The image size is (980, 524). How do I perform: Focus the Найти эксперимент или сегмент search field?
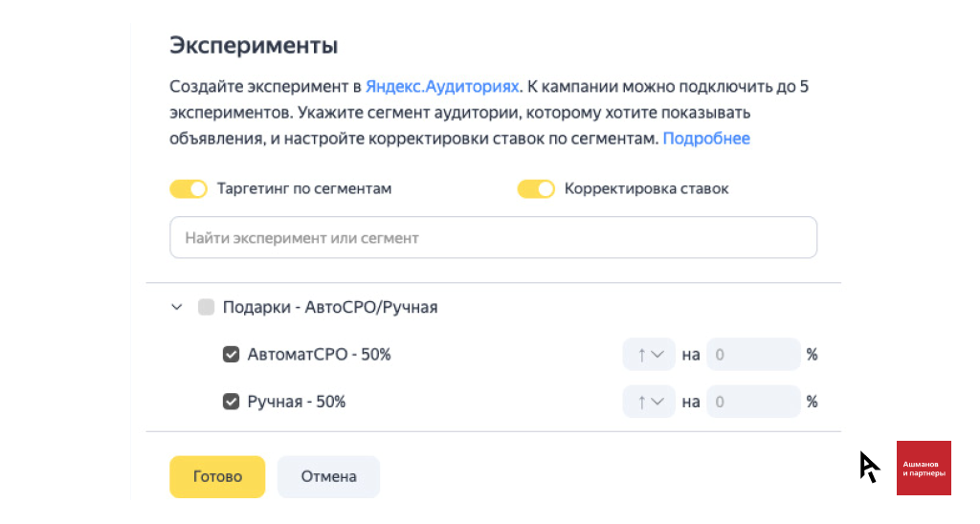[493, 237]
